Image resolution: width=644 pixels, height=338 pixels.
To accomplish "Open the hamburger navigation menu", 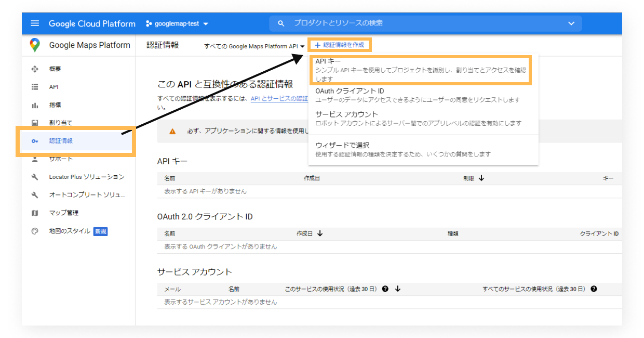I will 35,23.
